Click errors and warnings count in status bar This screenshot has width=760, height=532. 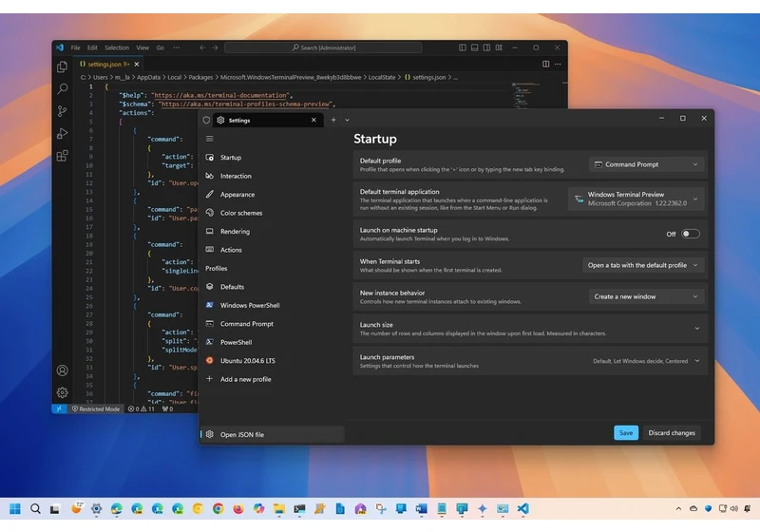coord(141,408)
